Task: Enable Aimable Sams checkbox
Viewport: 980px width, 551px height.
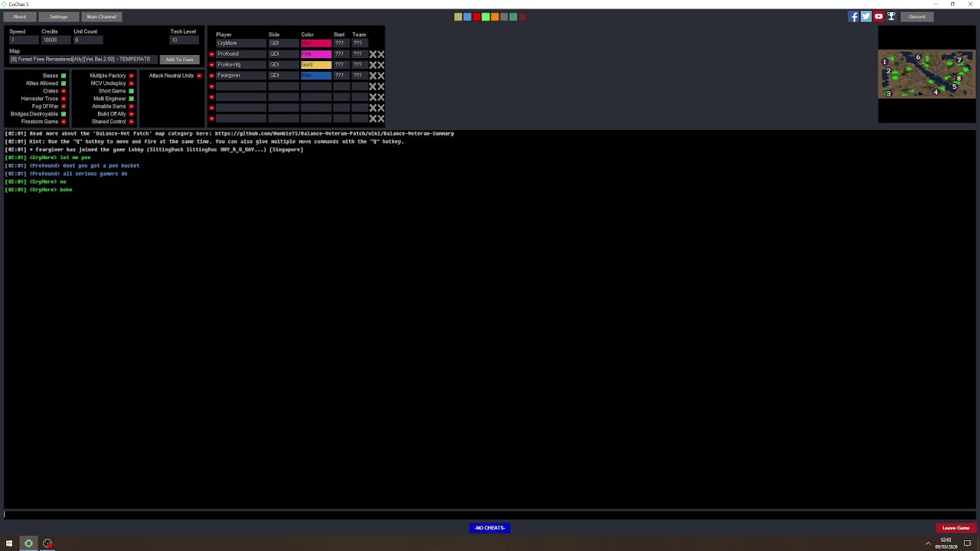Action: [x=131, y=106]
